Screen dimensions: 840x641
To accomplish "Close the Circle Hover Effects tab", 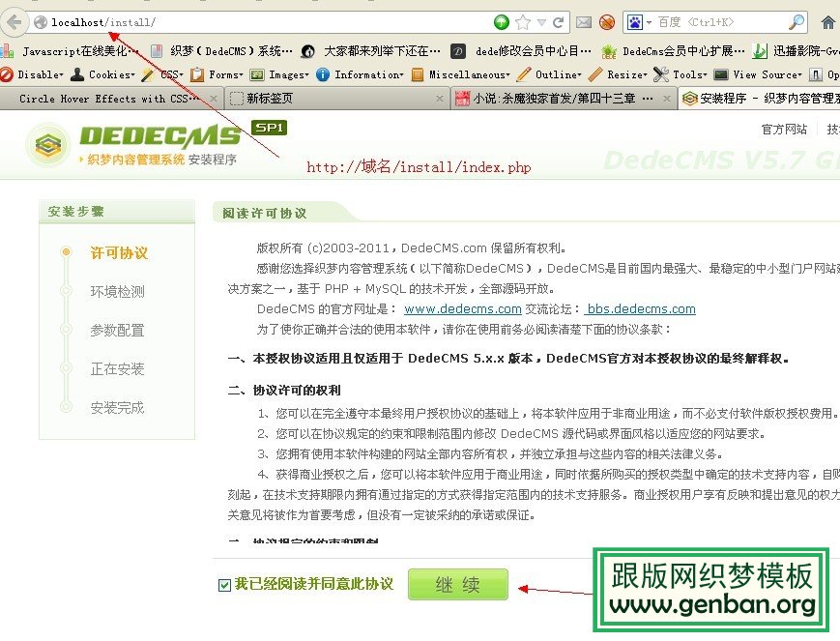I will (x=214, y=99).
